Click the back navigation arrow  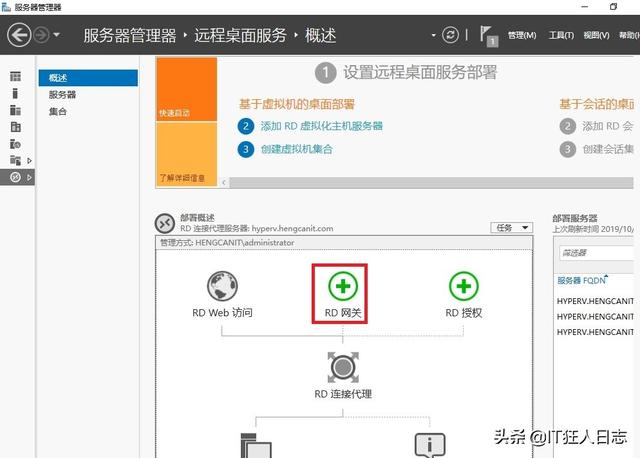tap(19, 35)
